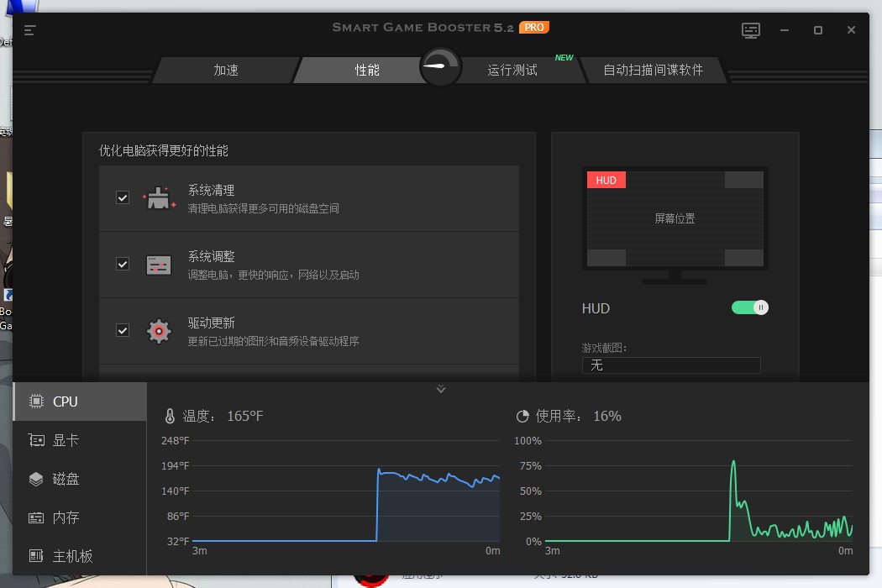Image resolution: width=882 pixels, height=588 pixels.
Task: Select the top-left HUD screen position
Action: [x=606, y=180]
